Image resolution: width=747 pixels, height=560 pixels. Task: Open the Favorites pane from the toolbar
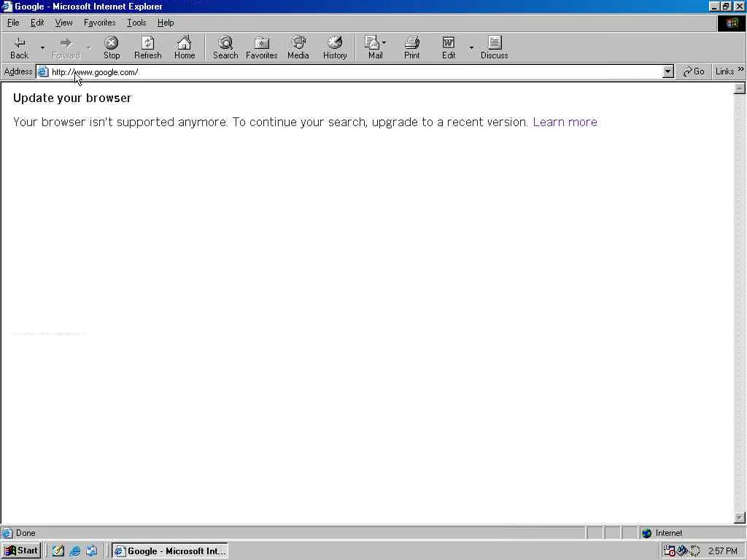[262, 47]
